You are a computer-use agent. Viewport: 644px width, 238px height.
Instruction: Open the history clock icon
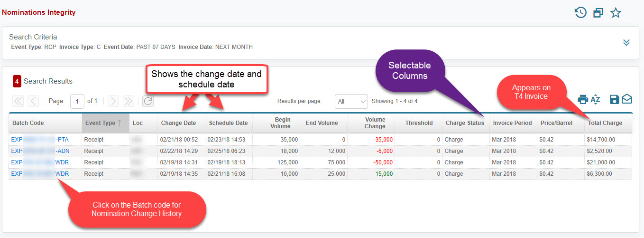pyautogui.click(x=580, y=13)
